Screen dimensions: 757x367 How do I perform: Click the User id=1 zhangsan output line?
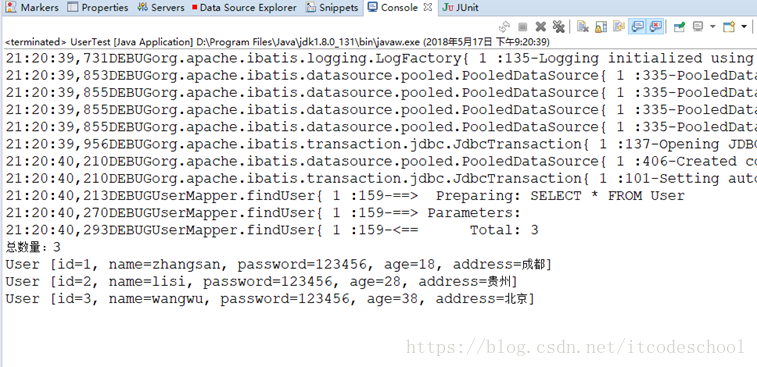[279, 264]
